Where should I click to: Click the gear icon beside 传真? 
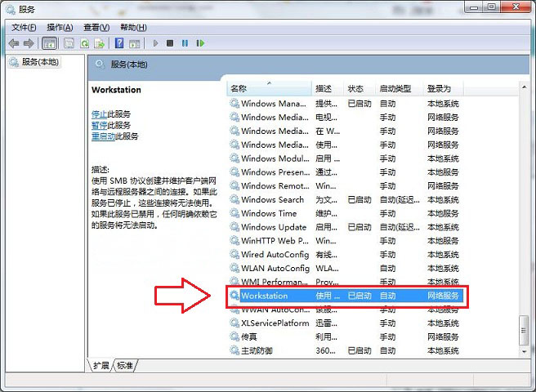click(x=234, y=336)
